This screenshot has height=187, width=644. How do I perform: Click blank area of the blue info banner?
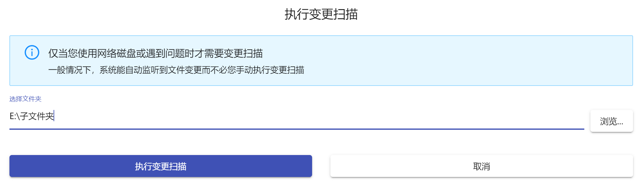pos(457,61)
